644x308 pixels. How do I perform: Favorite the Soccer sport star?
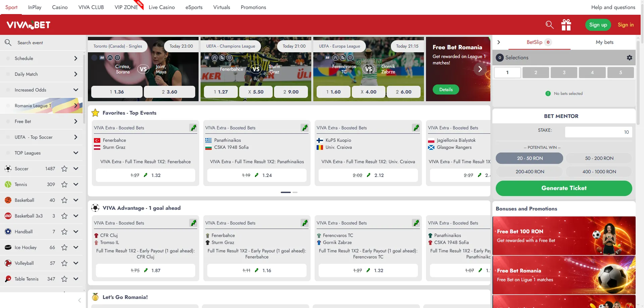tap(64, 169)
